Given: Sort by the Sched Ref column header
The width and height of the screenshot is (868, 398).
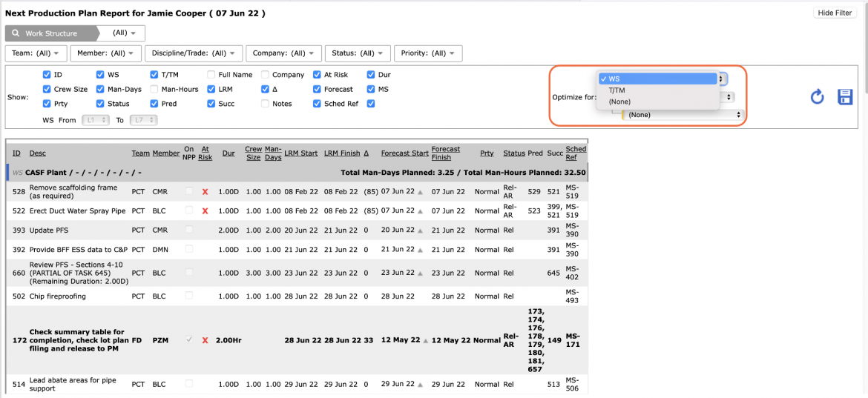Looking at the screenshot, I should (576, 153).
